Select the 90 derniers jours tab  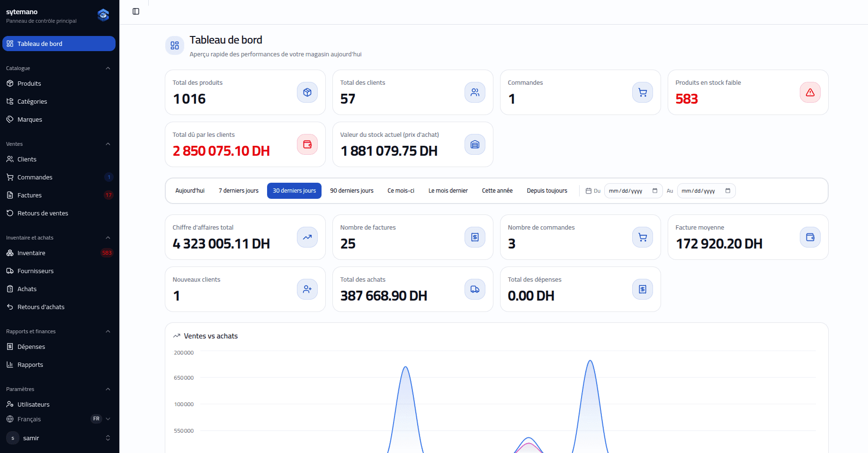pos(352,191)
